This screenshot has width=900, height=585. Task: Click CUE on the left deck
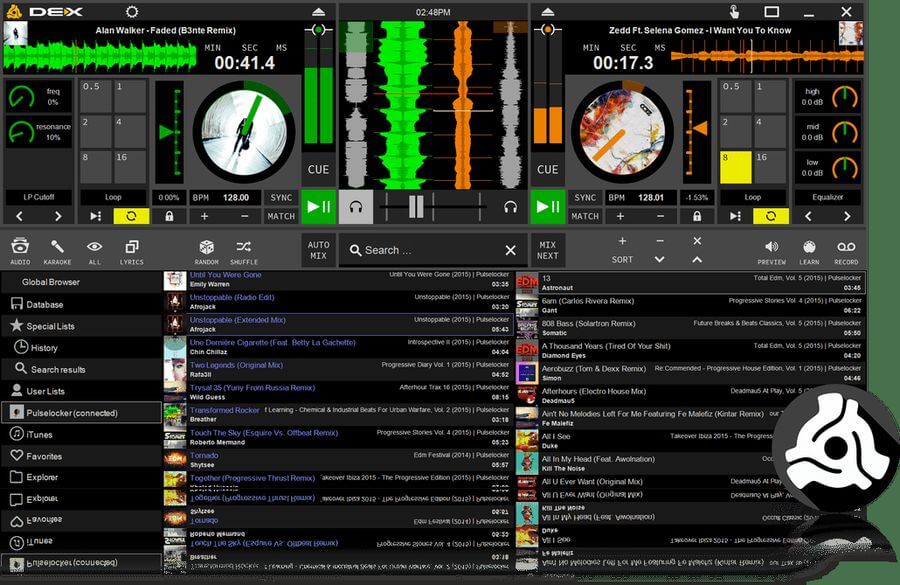pos(319,169)
